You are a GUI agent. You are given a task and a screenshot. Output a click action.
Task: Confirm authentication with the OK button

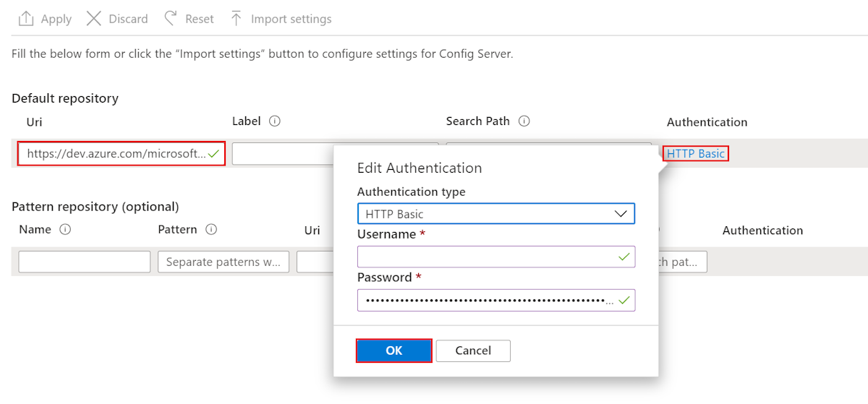(x=394, y=351)
